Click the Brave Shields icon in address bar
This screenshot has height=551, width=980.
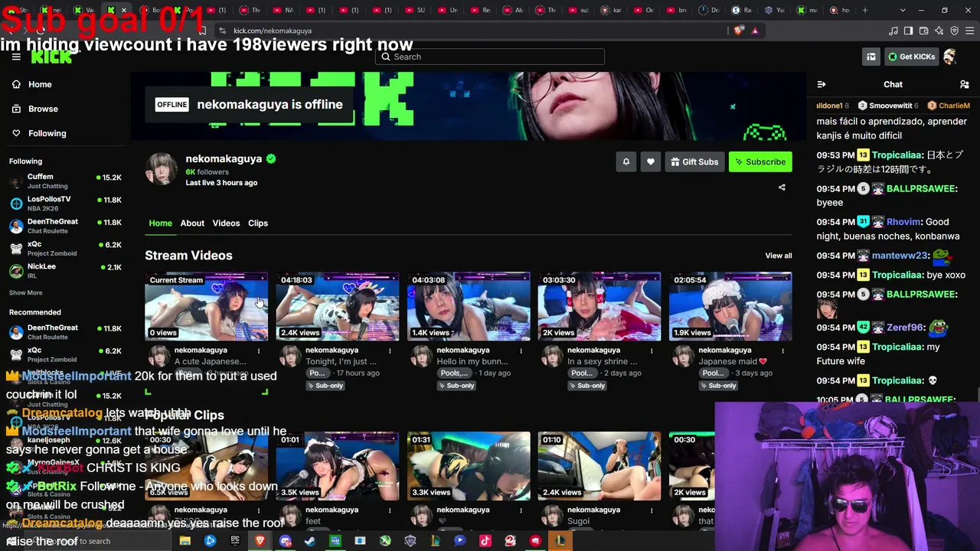[738, 31]
